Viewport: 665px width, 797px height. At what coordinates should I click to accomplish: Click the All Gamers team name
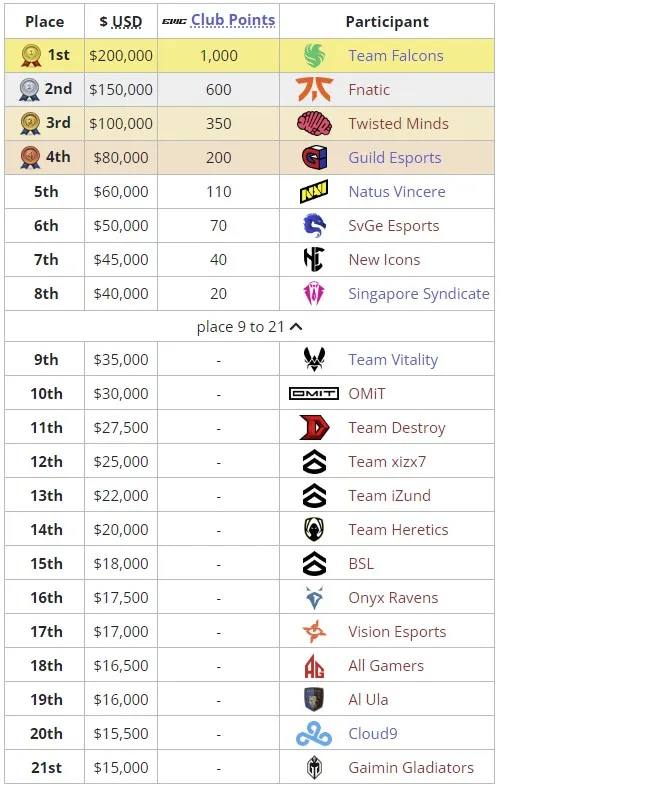click(x=386, y=666)
